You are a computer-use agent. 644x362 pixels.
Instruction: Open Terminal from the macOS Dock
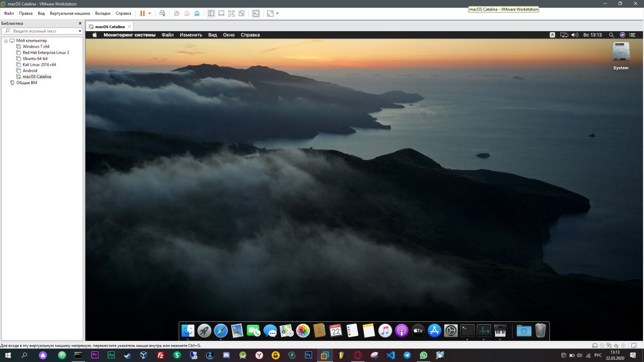(467, 330)
